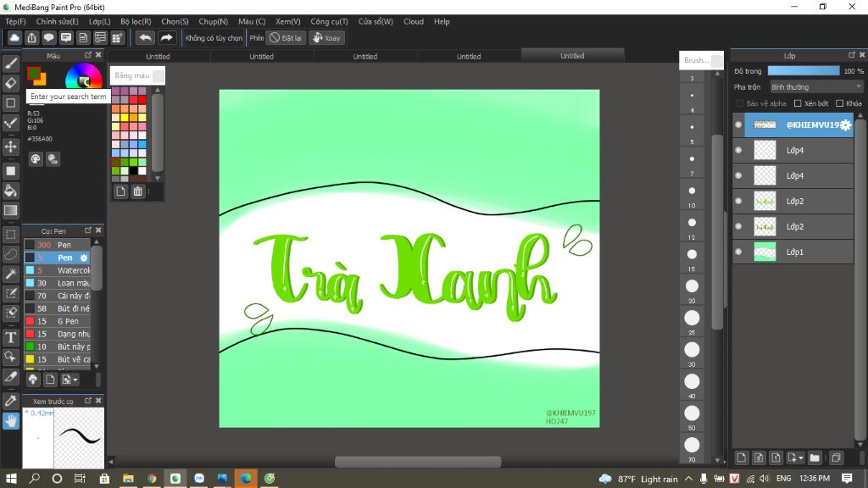This screenshot has height=488, width=868.
Task: Select the Text tool
Action: [x=10, y=337]
